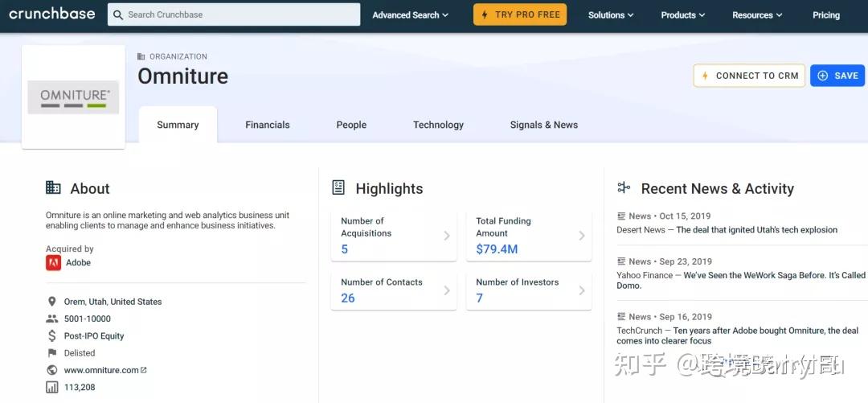This screenshot has height=403, width=868.
Task: Click the Adobe logo icon
Action: (53, 262)
